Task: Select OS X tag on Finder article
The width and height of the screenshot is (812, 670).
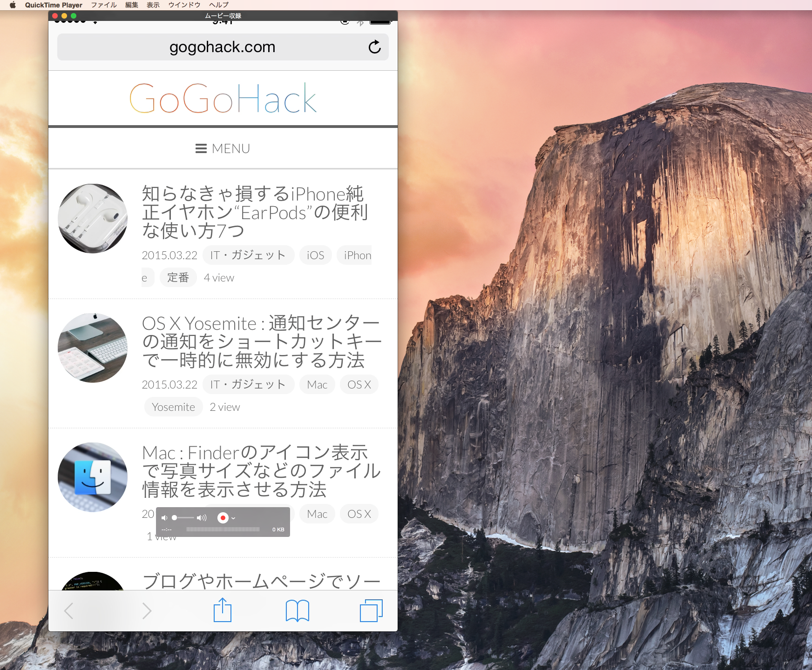Action: [359, 514]
